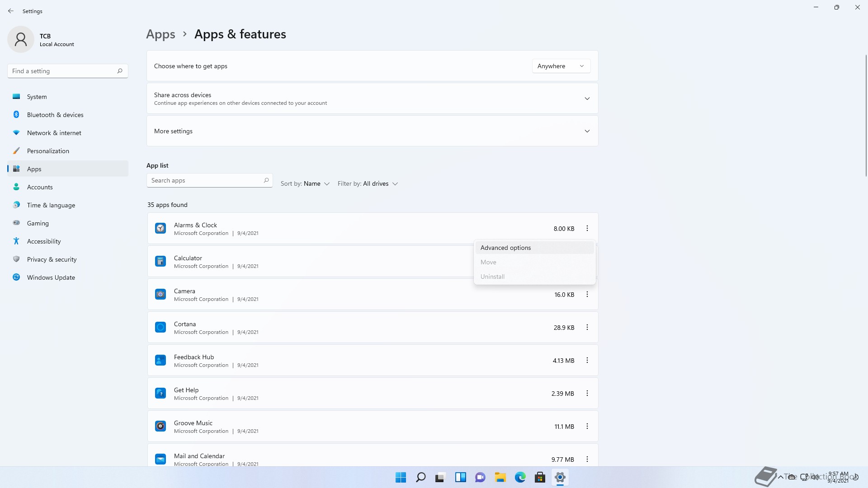The width and height of the screenshot is (868, 488).
Task: Open more options for Groove Music
Action: 587,427
